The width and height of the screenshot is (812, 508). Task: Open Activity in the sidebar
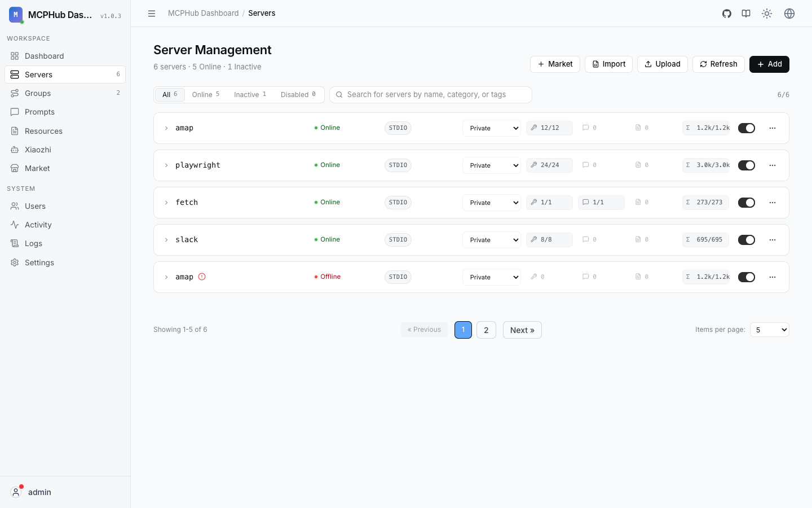pos(65,225)
